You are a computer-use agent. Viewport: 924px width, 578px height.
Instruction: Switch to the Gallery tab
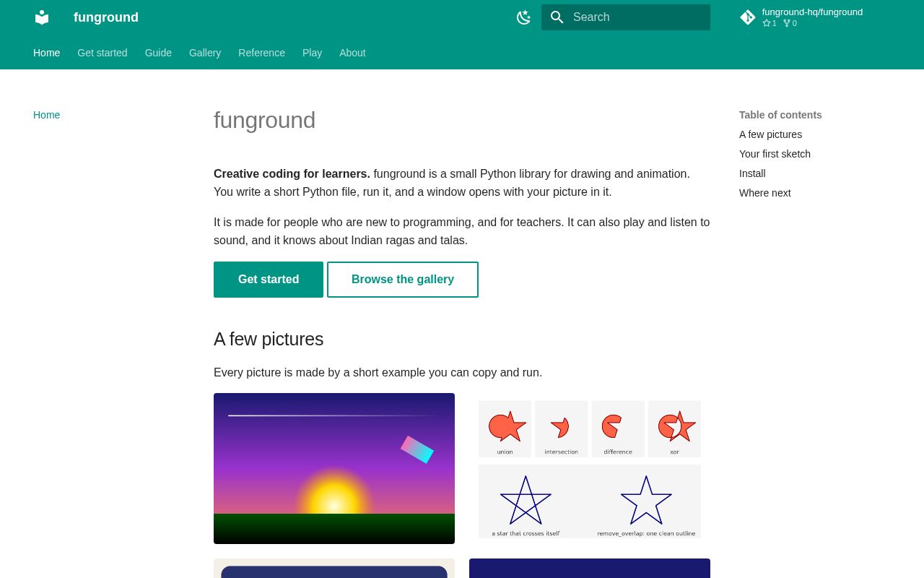click(x=205, y=53)
